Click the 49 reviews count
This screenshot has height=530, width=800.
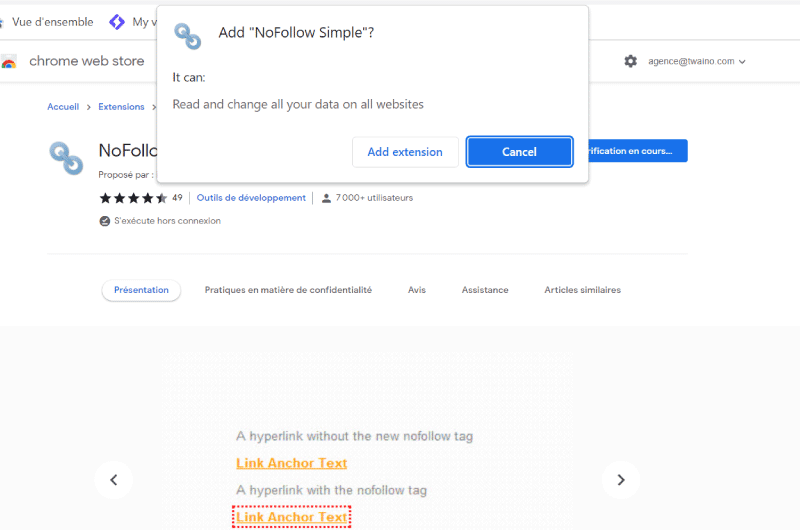point(177,198)
